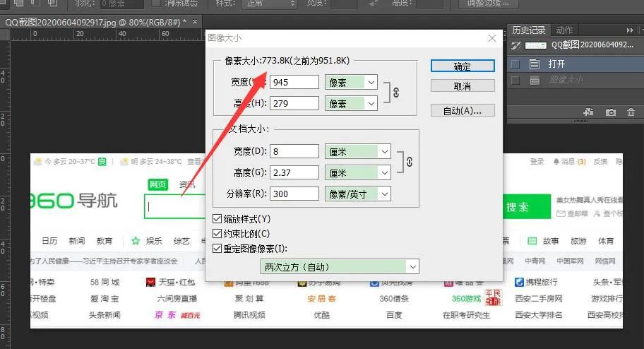This screenshot has height=349, width=644.
Task: Click the pixel dimensions constrain chain-link icon
Action: [396, 93]
